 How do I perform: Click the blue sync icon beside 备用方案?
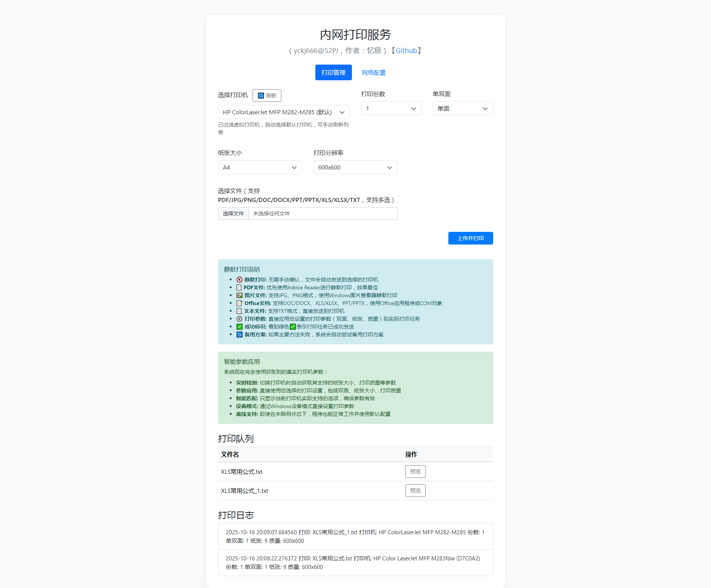(239, 335)
